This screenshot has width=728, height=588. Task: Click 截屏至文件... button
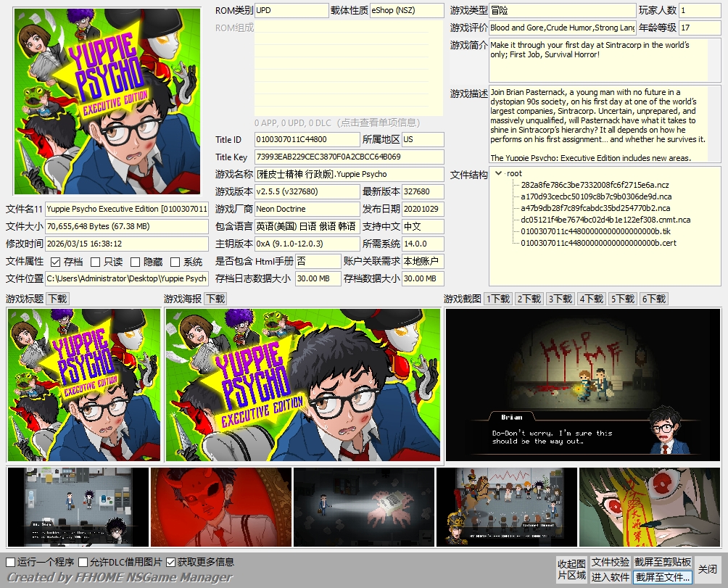coord(663,577)
